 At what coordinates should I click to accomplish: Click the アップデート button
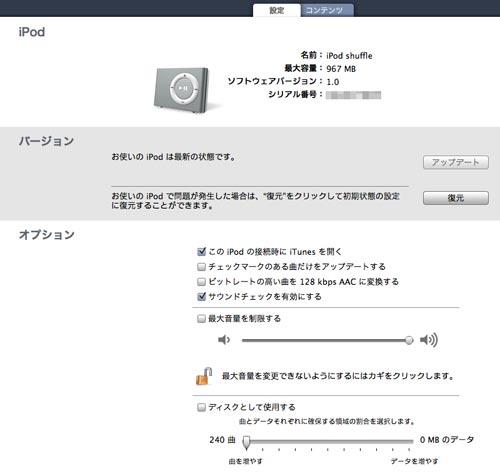(x=456, y=162)
